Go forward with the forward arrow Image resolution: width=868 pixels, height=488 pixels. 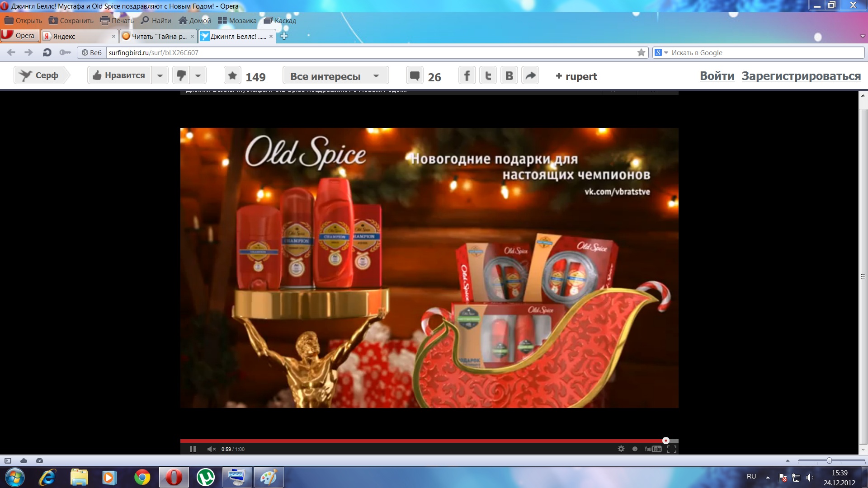28,52
